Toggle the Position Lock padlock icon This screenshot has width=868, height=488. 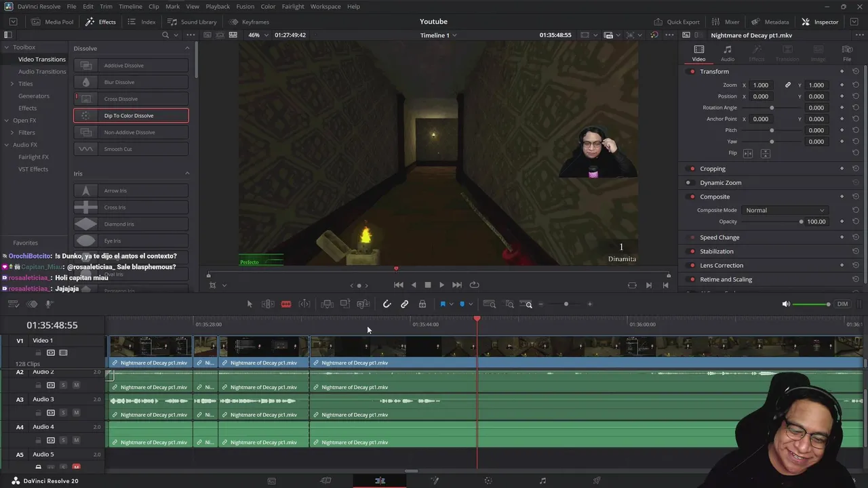pyautogui.click(x=422, y=304)
